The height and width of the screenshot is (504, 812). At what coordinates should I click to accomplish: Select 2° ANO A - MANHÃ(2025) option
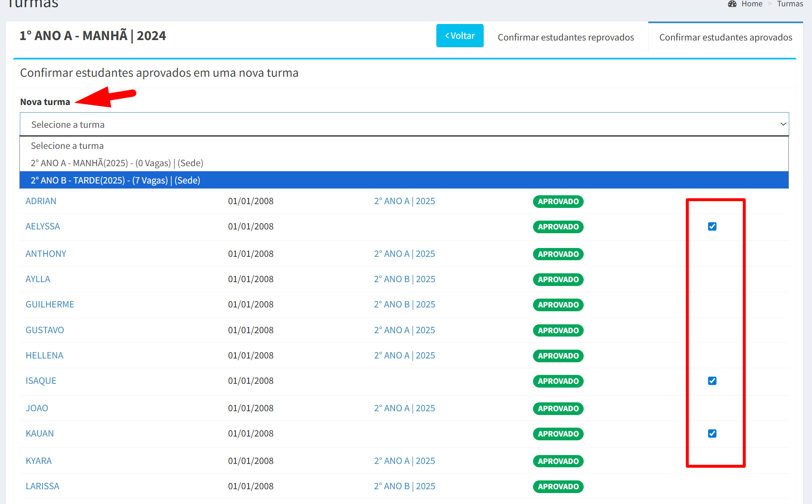[x=117, y=163]
